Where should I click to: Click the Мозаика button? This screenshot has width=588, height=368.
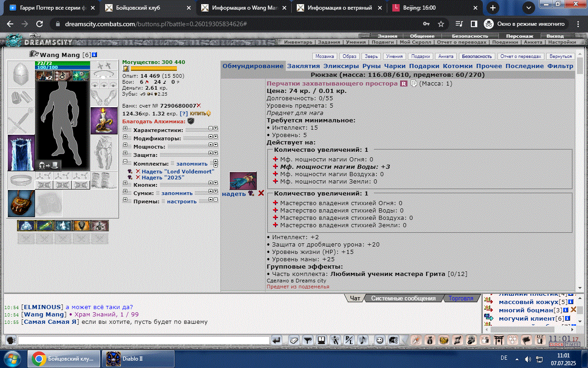coord(324,56)
